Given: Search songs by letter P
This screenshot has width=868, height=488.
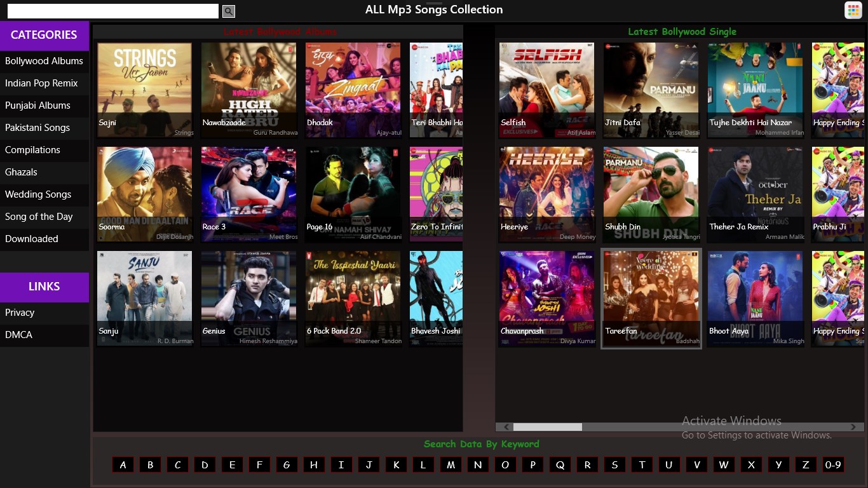Looking at the screenshot, I should pyautogui.click(x=532, y=465).
